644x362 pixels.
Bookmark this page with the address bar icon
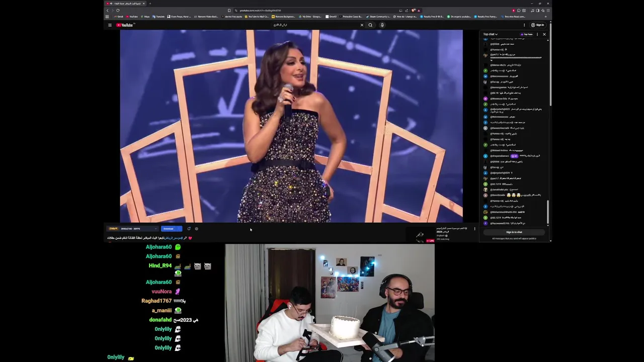coord(229,11)
